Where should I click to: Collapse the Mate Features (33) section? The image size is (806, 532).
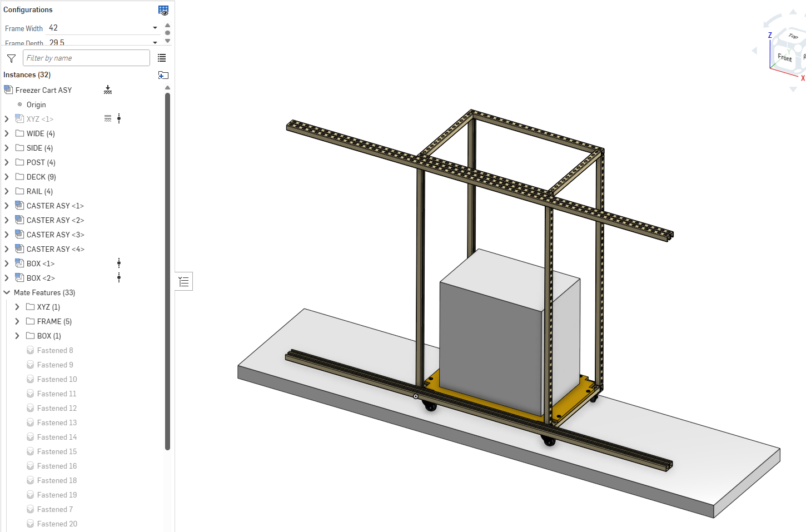[7, 292]
